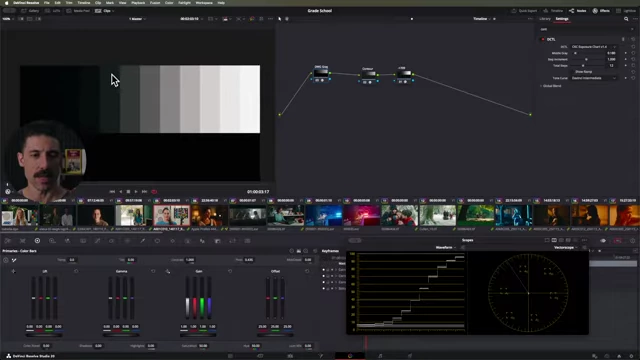Select the highlighted clip thumbnail with red border
The height and width of the screenshot is (360, 640).
tap(171, 216)
